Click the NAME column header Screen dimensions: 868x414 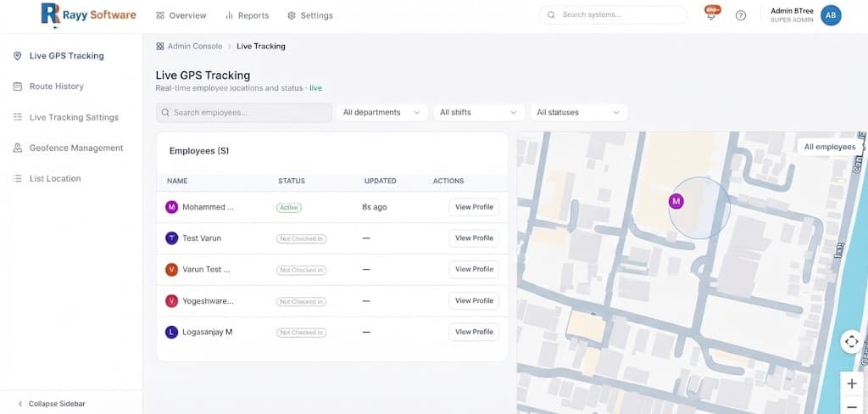coord(177,182)
